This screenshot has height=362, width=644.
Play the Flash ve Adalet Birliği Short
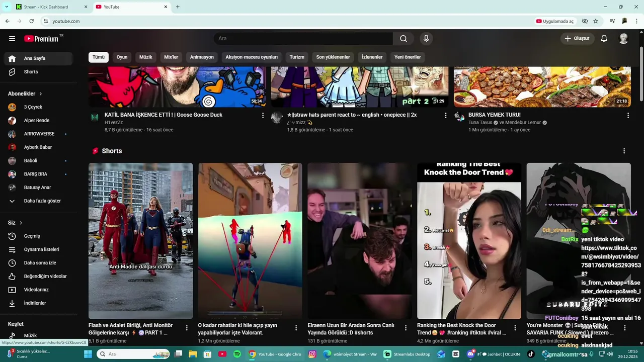pos(140,241)
